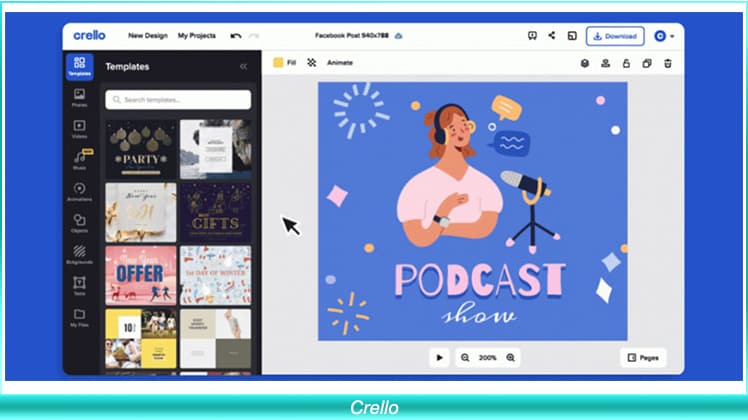Go to My Projects
Screen dimensions: 748x420
(x=197, y=35)
